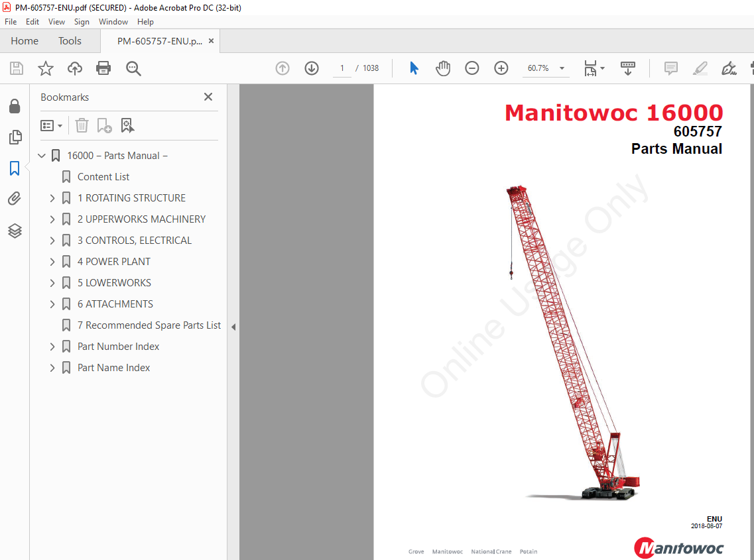Add a sticky note comment
The height and width of the screenshot is (560, 754).
click(x=671, y=68)
